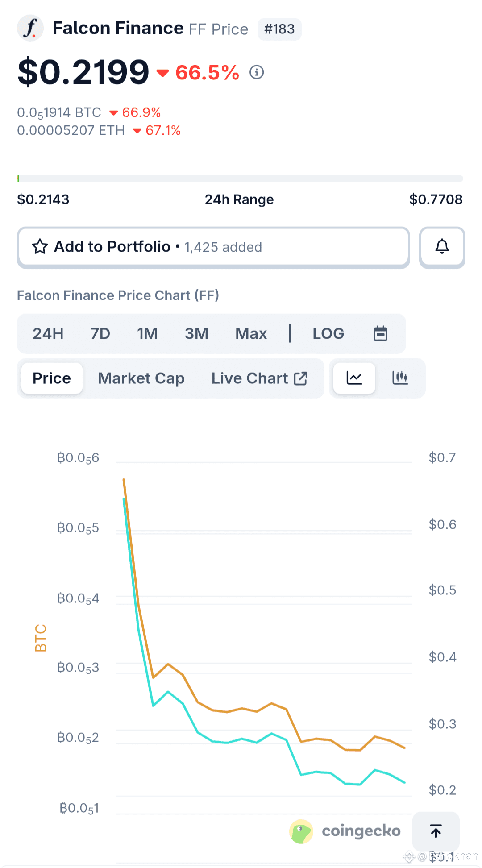Select the 3M time range
This screenshot has height=868, width=482.
tap(196, 333)
